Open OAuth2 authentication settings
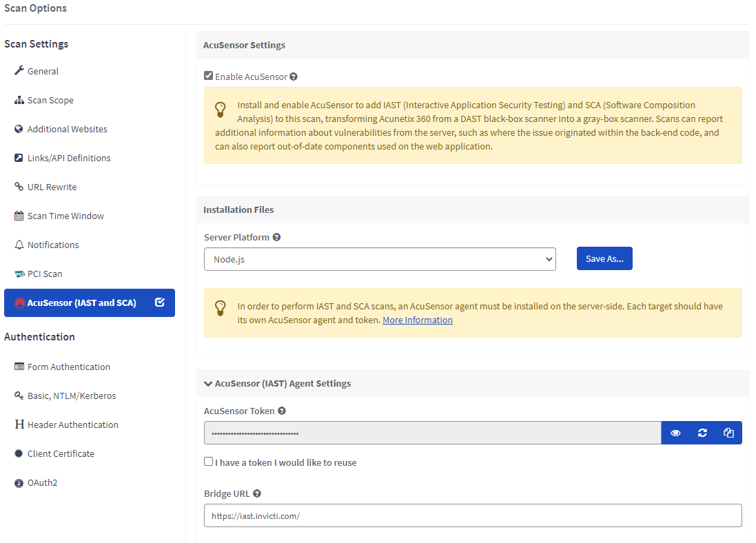The width and height of the screenshot is (756, 543). (x=42, y=483)
